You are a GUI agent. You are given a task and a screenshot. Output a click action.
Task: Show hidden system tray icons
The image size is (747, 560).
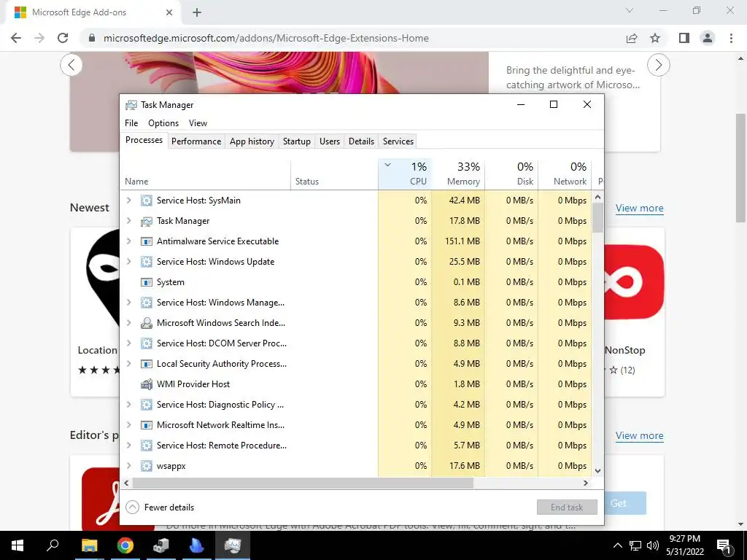[x=617, y=545]
